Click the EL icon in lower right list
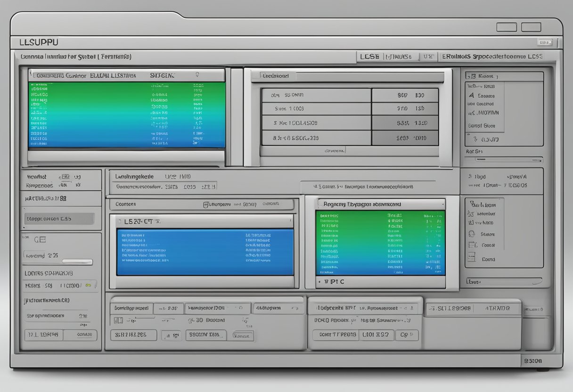 pyautogui.click(x=473, y=245)
